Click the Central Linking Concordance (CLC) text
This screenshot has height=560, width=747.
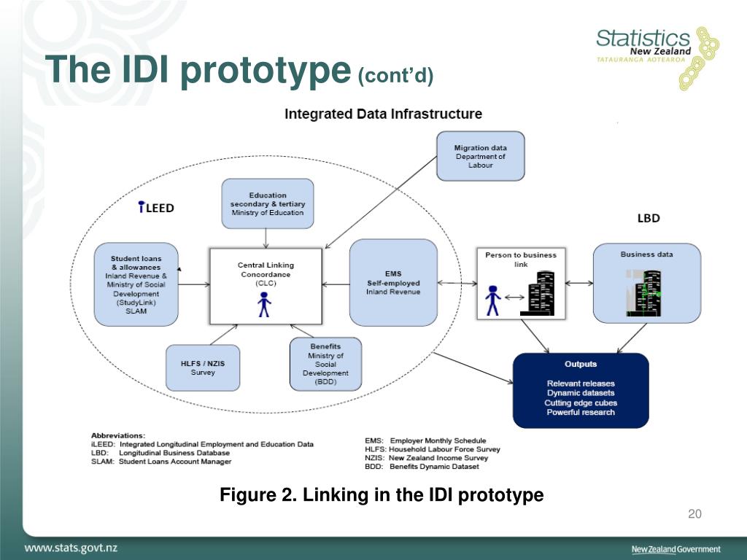coord(266,274)
